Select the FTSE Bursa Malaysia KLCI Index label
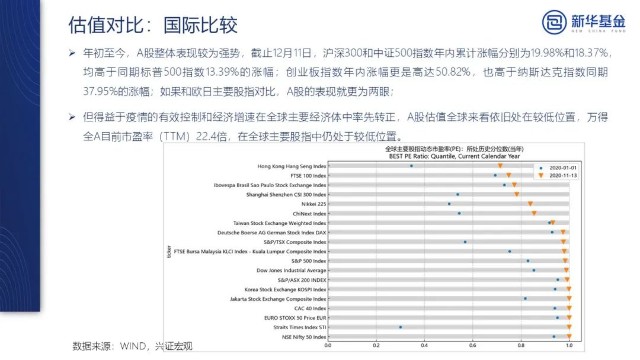This screenshot has width=640, height=360. [x=250, y=251]
